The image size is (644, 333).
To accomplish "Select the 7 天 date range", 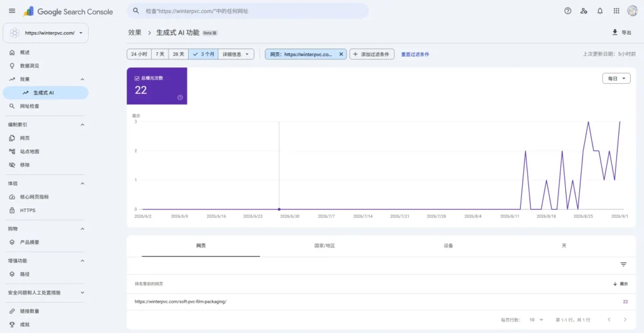I will click(160, 54).
